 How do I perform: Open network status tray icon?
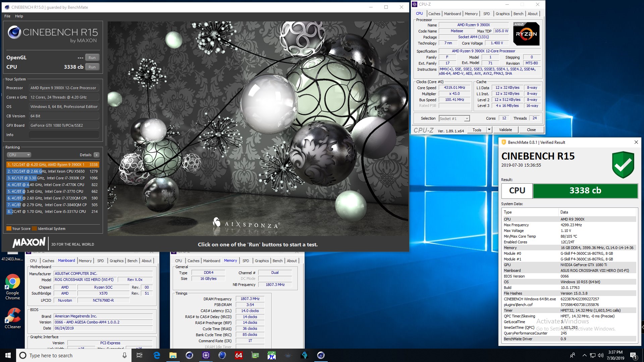(x=593, y=355)
